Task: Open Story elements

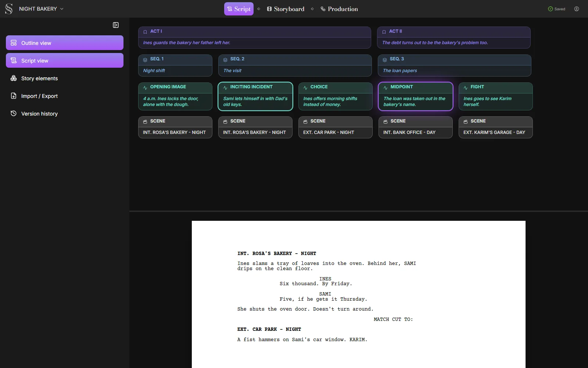Action: click(x=65, y=78)
